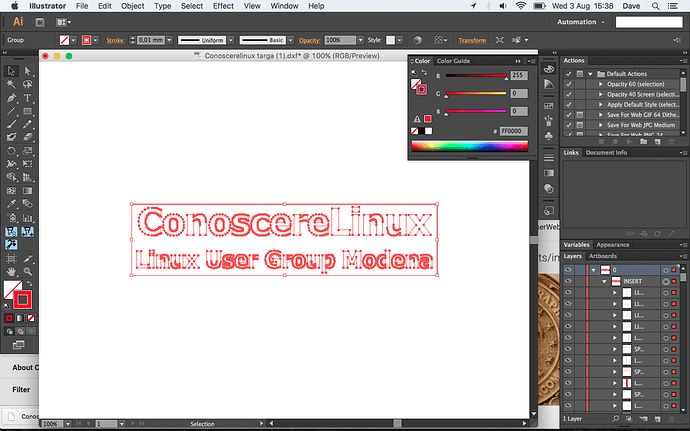Click the new folder icon in Actions panel
690x431 pixels.
tap(643, 142)
